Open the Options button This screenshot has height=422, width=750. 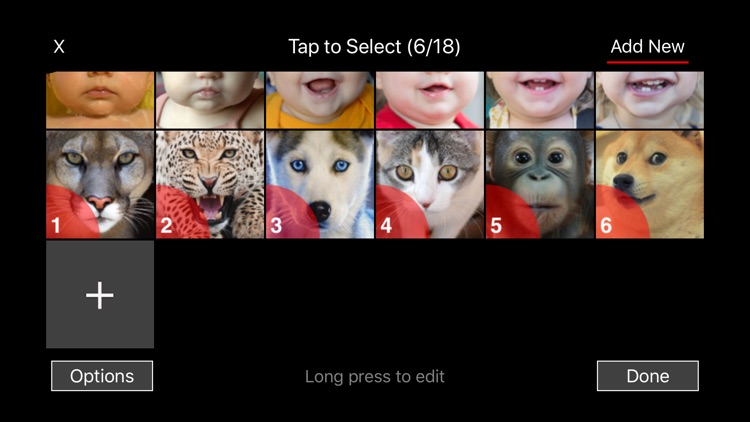[x=102, y=376]
